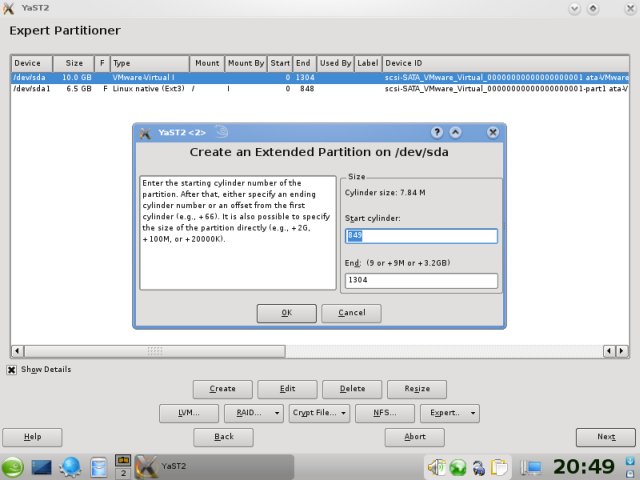Open the file manager icon in taskbar

(98, 468)
